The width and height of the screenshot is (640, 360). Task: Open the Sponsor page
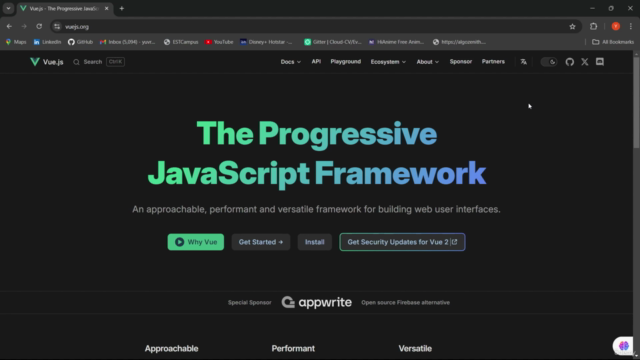tap(461, 62)
